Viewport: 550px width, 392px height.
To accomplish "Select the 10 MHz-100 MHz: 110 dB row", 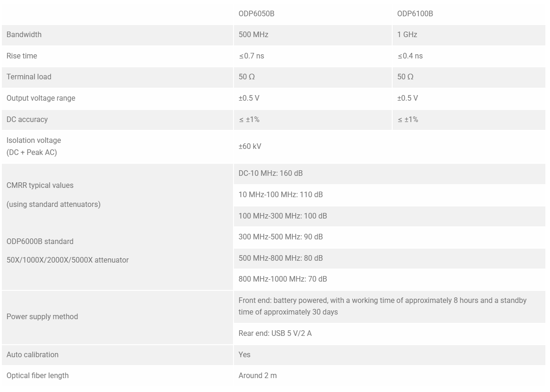I will point(280,194).
